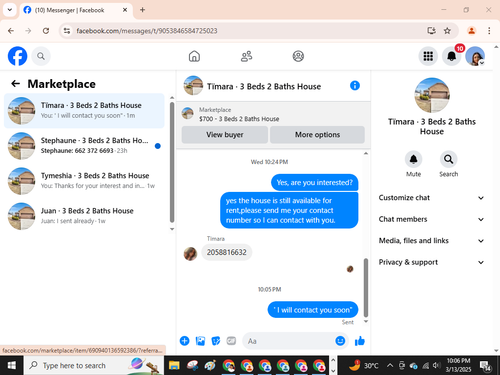This screenshot has height=375, width=500.
Task: Open the Groups icon in top navigation
Action: (x=298, y=56)
